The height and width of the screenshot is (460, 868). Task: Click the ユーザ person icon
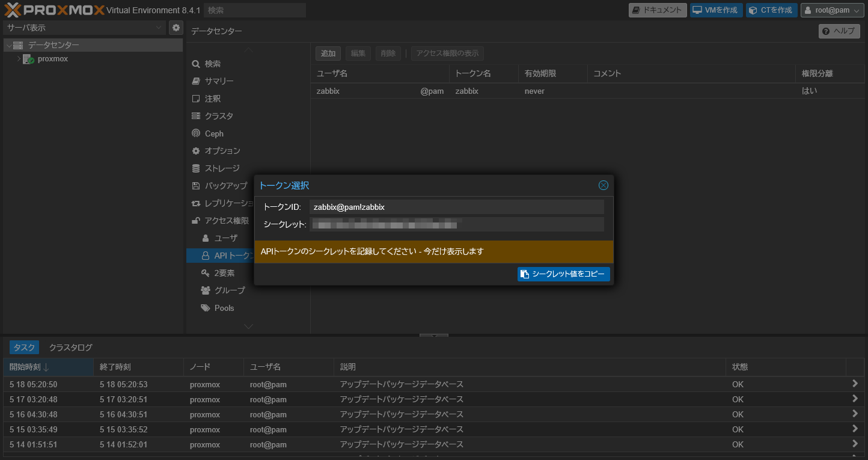[x=206, y=238]
